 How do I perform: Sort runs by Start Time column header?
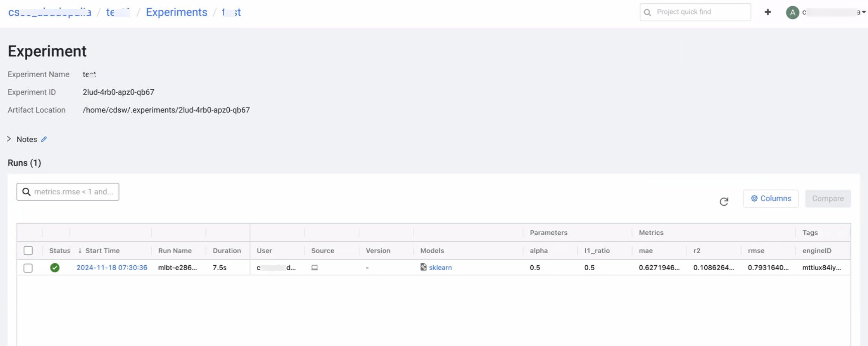102,251
